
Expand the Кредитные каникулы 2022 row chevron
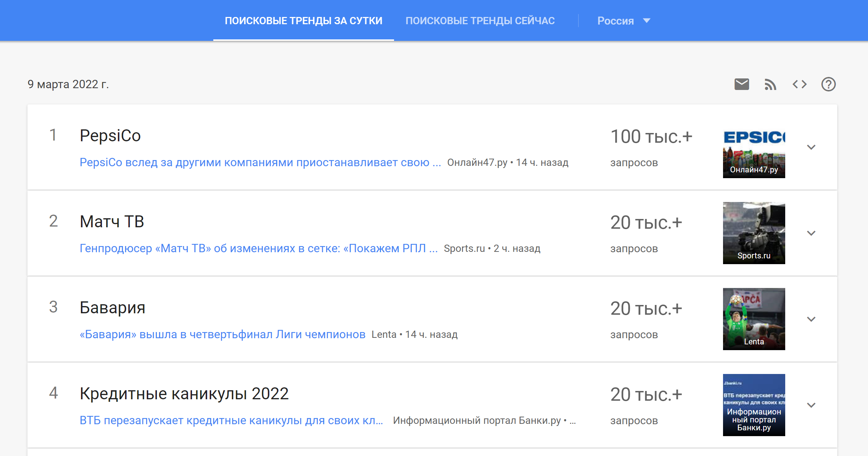pyautogui.click(x=811, y=405)
